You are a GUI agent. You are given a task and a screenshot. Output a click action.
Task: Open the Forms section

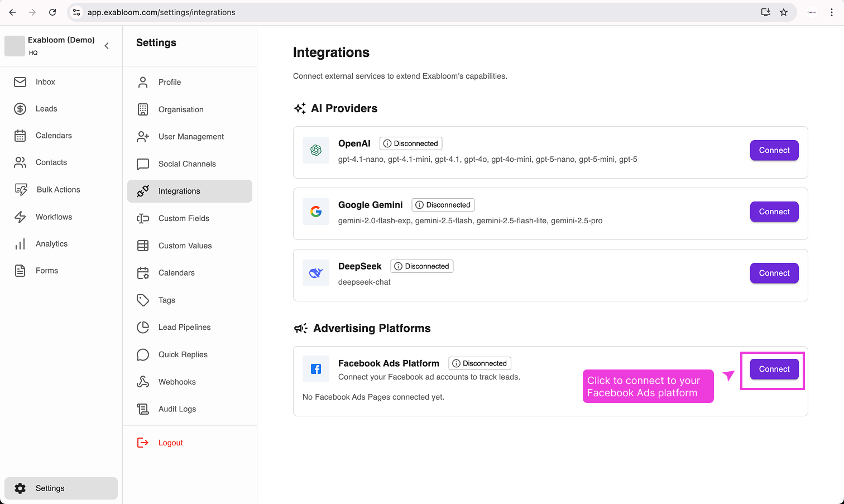(x=46, y=270)
